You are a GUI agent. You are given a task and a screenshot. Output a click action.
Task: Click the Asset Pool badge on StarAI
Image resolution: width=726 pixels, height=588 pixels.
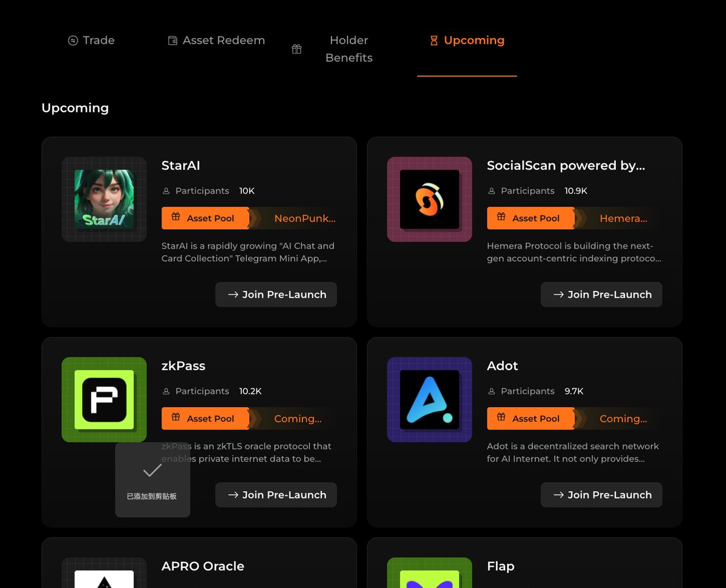pos(206,218)
